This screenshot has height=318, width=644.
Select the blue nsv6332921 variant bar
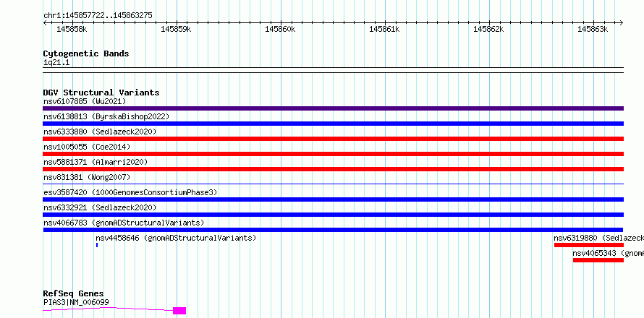click(x=333, y=215)
